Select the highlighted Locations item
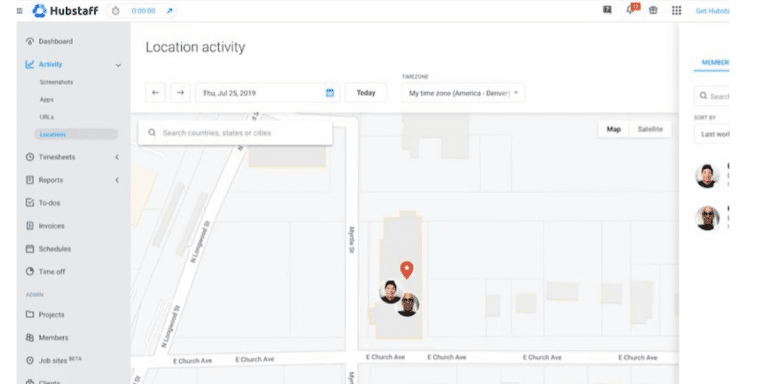Viewport: 768px width, 384px height. click(x=76, y=134)
